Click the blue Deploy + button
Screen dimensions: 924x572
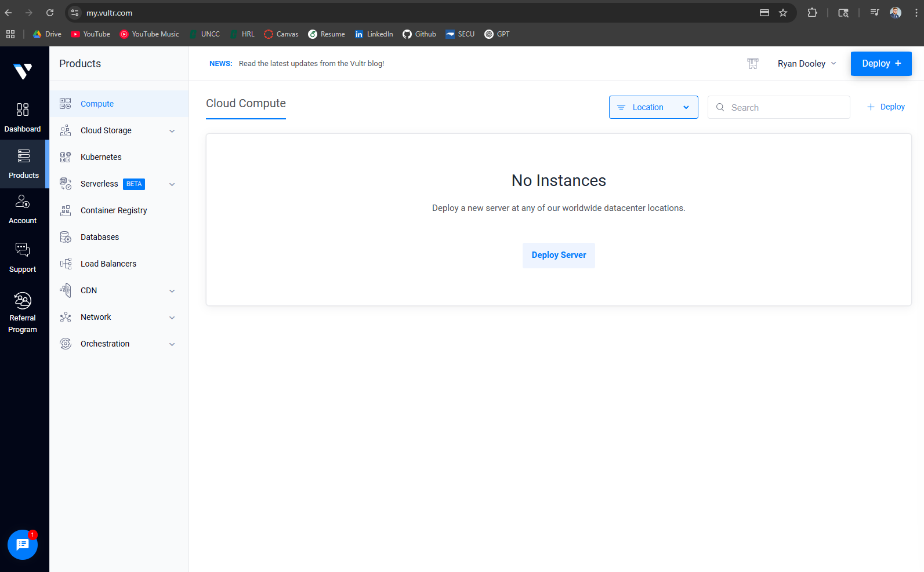point(881,64)
